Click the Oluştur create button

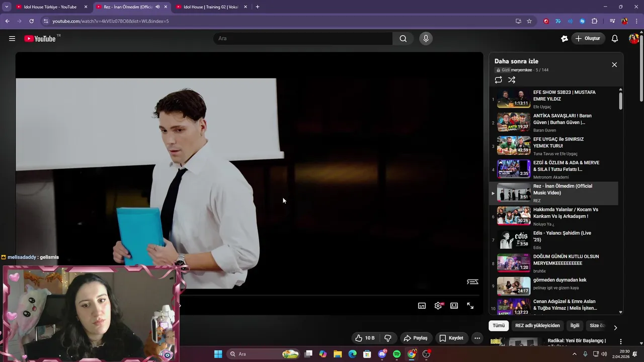pos(588,39)
